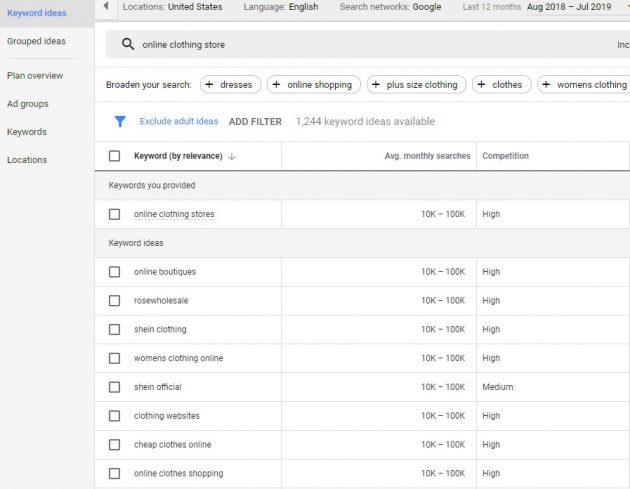Click the shein clothing keyword text
The image size is (630, 489).
point(160,329)
